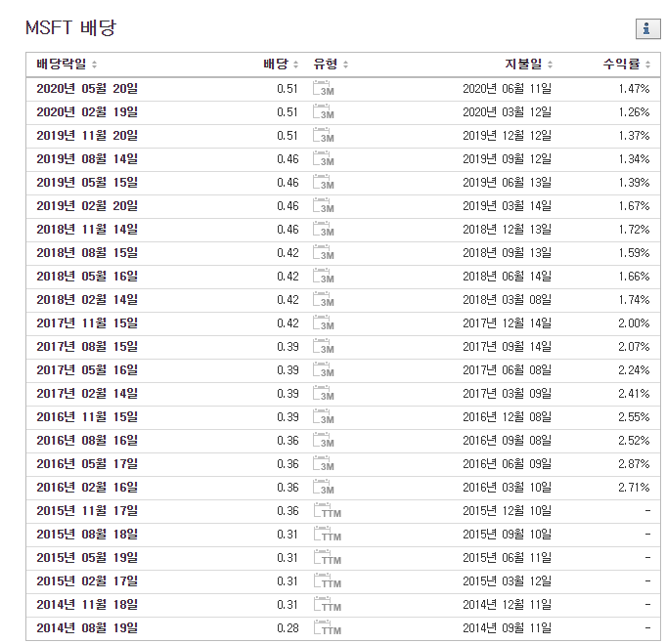The height and width of the screenshot is (644, 666).
Task: Click 3M icon in 2017년 11월 15일 row
Action: [324, 323]
